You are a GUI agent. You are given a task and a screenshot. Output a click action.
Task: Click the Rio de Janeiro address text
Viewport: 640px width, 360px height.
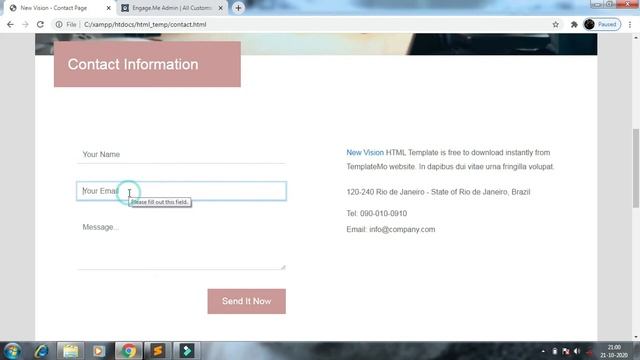pyautogui.click(x=438, y=192)
